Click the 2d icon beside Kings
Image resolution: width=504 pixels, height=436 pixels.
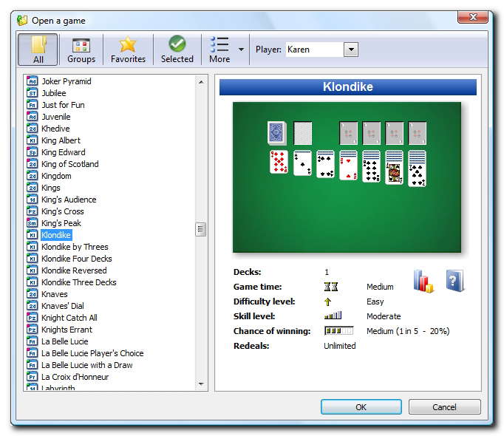[32, 188]
